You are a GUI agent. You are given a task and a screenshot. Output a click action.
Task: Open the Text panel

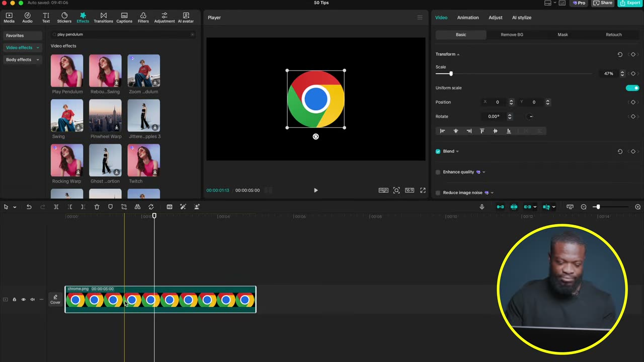[x=46, y=18]
